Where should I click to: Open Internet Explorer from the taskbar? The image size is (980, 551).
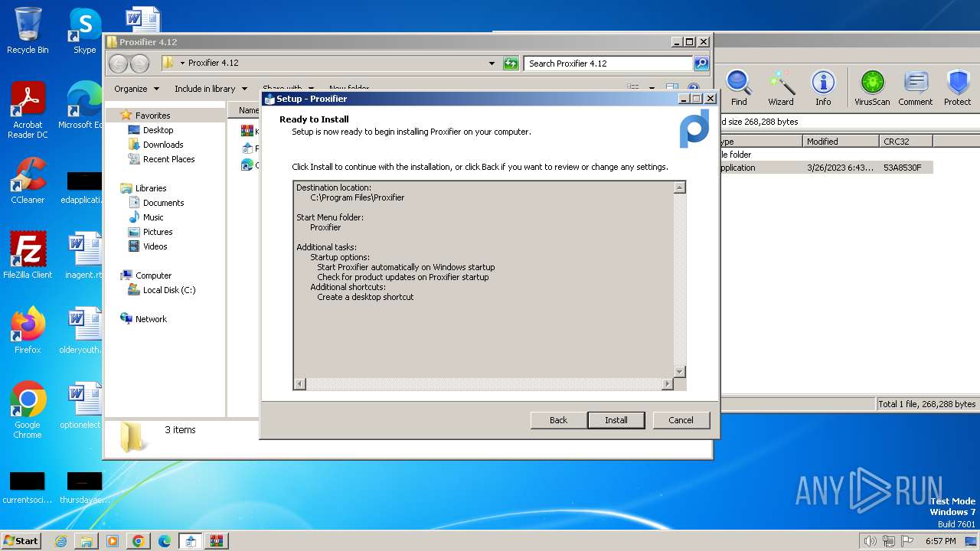(x=61, y=541)
